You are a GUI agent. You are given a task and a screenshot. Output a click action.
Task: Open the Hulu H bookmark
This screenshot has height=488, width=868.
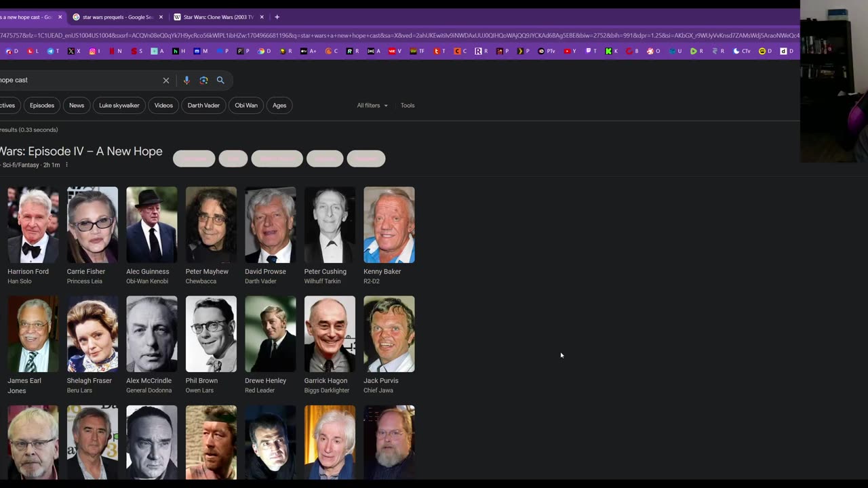click(x=179, y=51)
